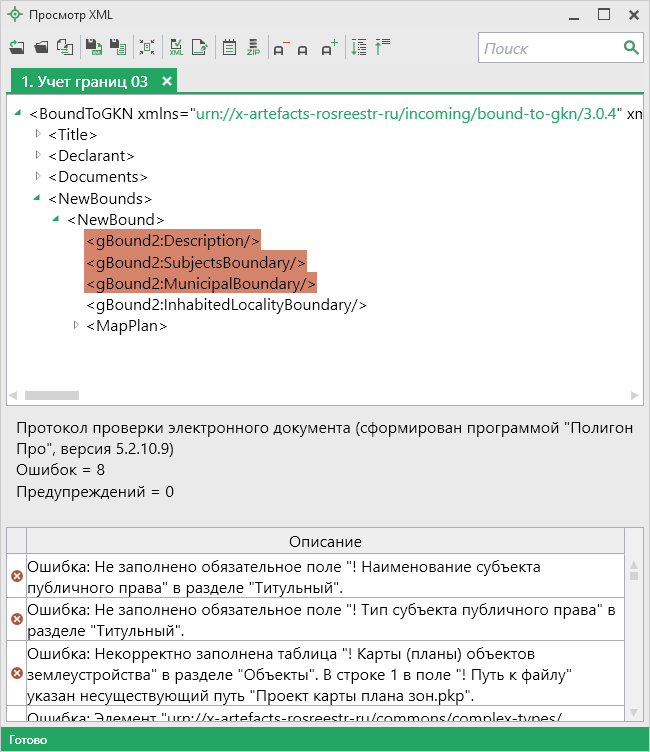This screenshot has height=752, width=650.
Task: Click in the Поиск search field
Action: (548, 48)
